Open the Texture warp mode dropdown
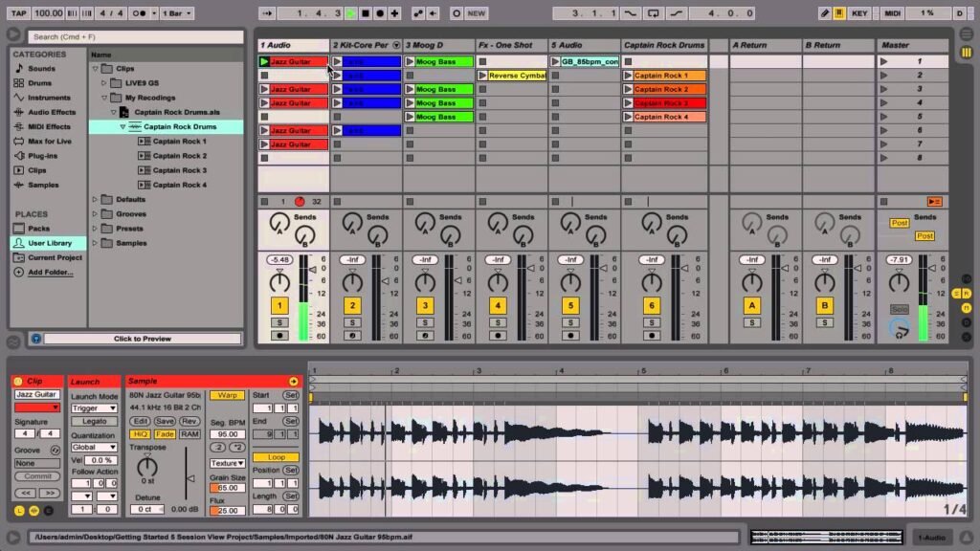The width and height of the screenshot is (980, 551). 227,463
